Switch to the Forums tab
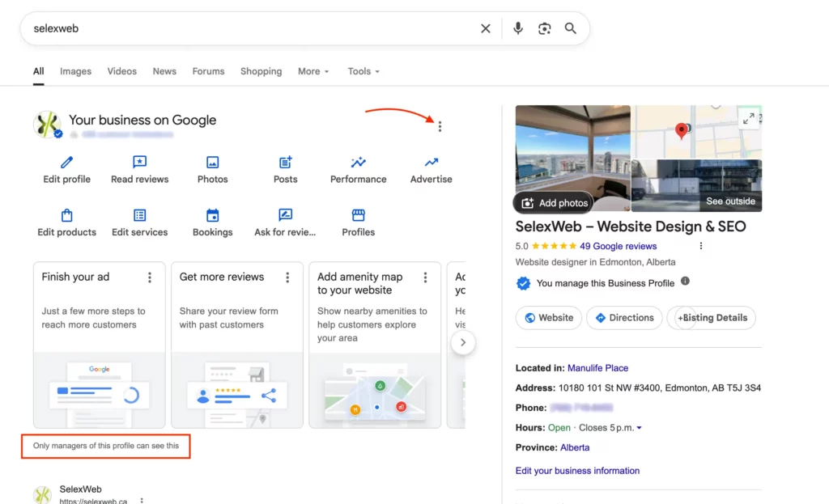Image resolution: width=829 pixels, height=504 pixels. (208, 71)
